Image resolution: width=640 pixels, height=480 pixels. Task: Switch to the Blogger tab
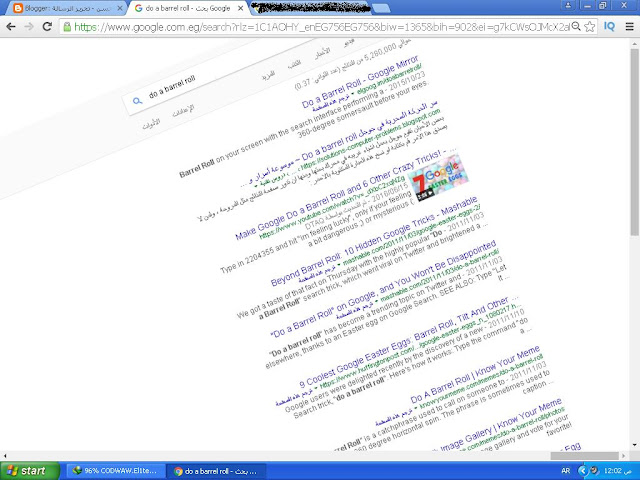pos(65,8)
